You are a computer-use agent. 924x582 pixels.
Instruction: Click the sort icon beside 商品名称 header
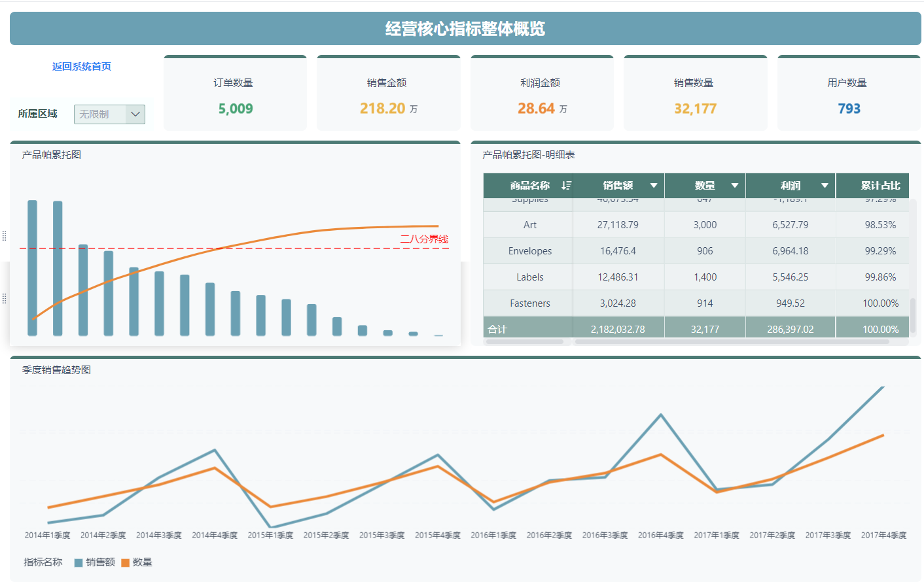pos(566,186)
